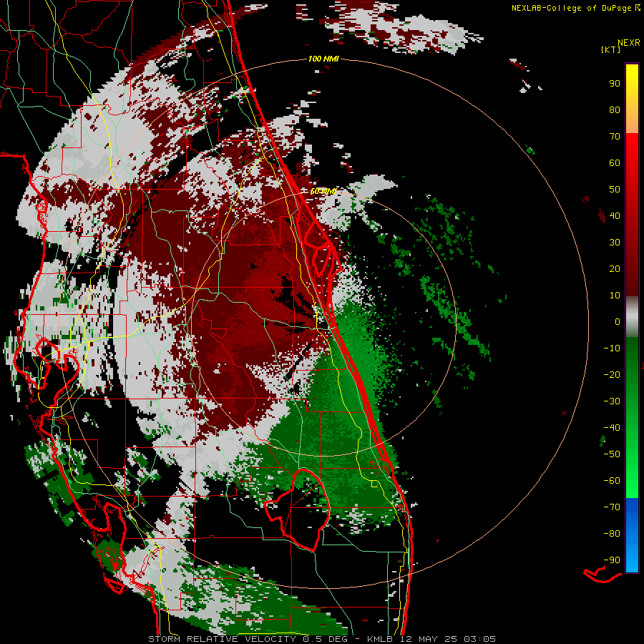The height and width of the screenshot is (644, 644).
Task: Click the -20 knot legend value
Action: tap(612, 374)
